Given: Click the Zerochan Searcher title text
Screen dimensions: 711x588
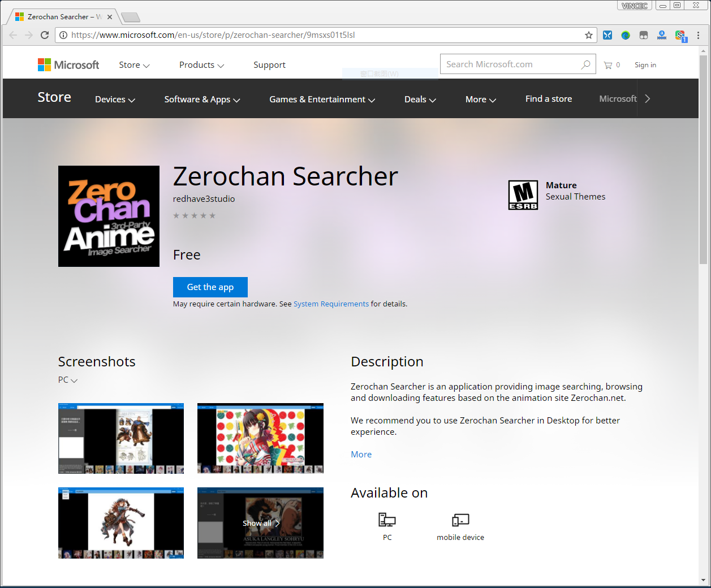Looking at the screenshot, I should [x=286, y=176].
